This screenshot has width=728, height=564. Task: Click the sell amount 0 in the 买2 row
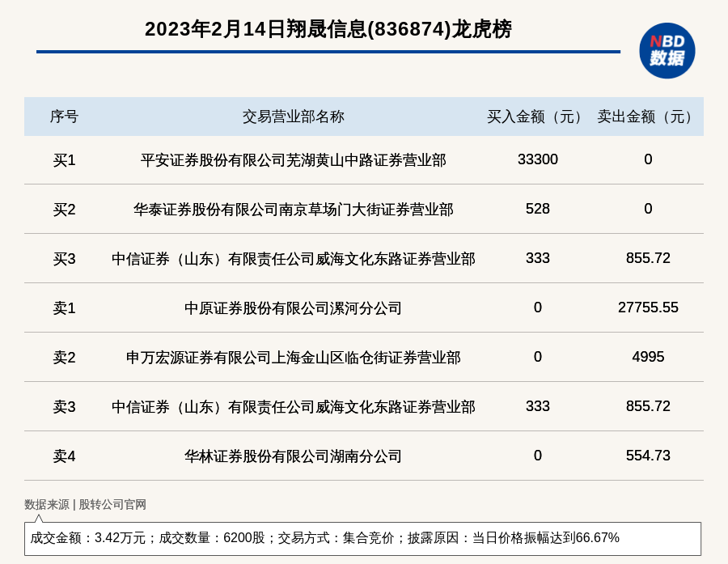pyautogui.click(x=648, y=209)
